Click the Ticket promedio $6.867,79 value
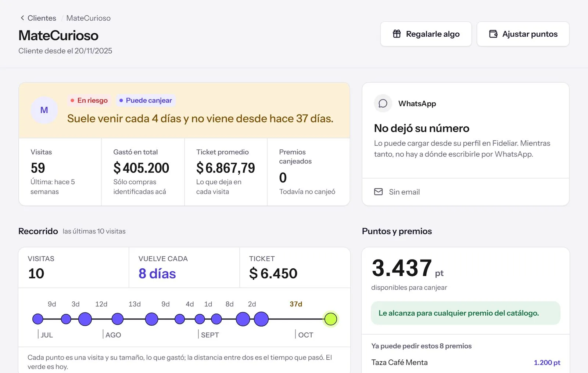 (226, 168)
